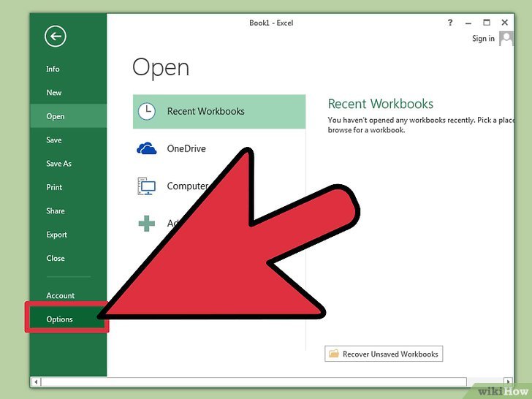Click the 'You haven't opened any workbooks' message
The height and width of the screenshot is (399, 532).
click(421, 125)
